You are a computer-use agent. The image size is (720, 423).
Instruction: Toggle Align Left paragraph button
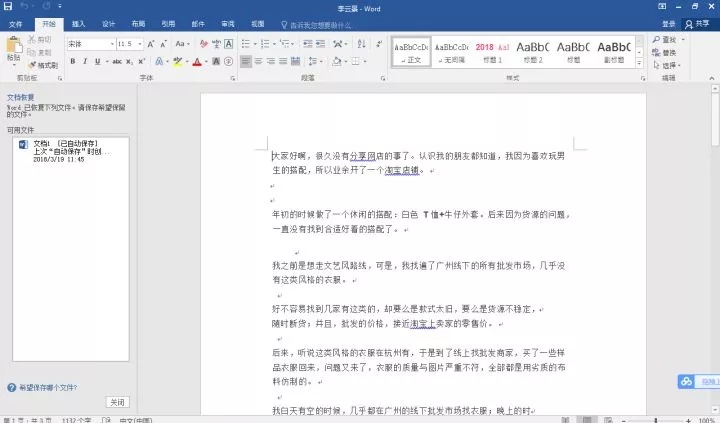click(x=246, y=62)
